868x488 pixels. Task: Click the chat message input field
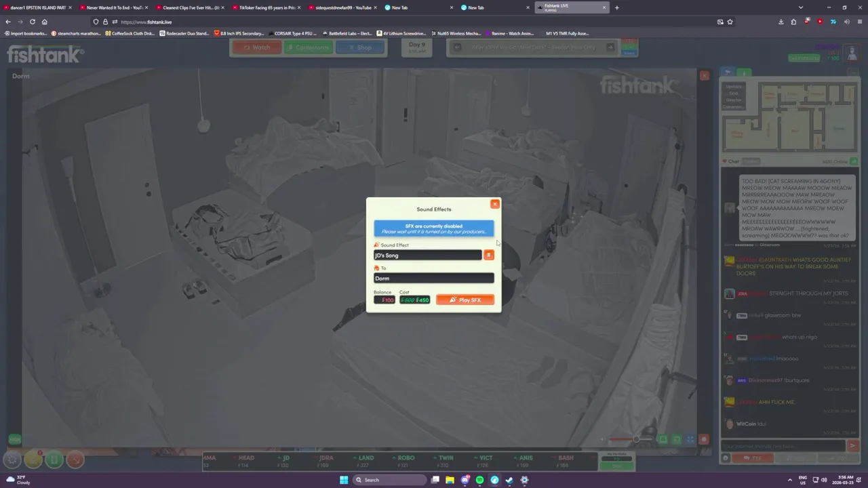click(x=783, y=446)
